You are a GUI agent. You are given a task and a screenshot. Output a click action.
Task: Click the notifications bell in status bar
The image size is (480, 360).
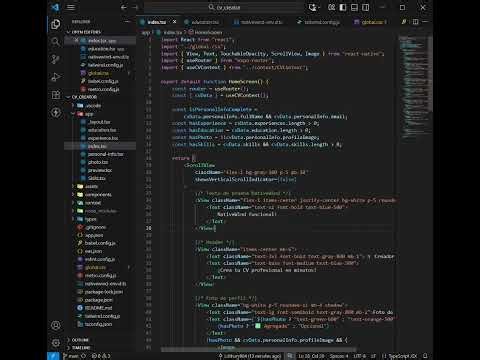click(425, 356)
